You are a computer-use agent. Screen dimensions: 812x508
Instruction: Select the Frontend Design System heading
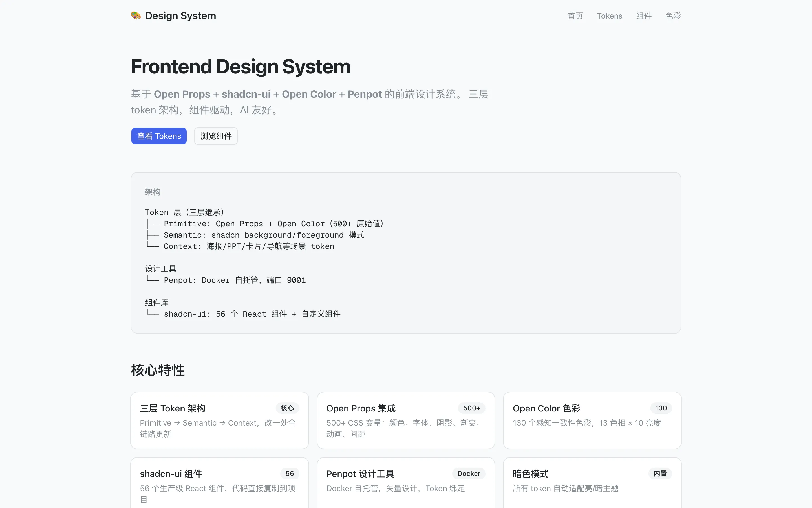[240, 67]
